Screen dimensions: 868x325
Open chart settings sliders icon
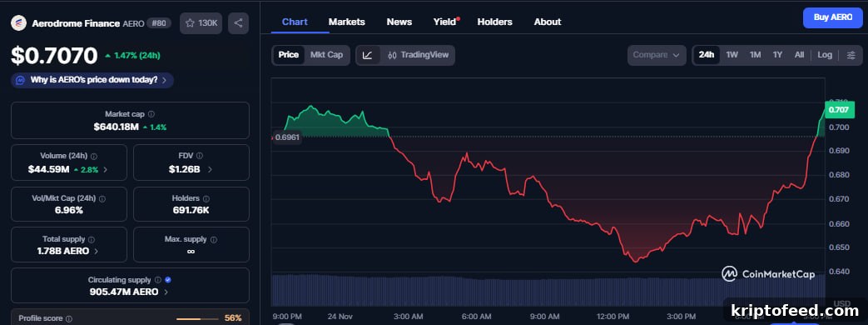coord(851,56)
